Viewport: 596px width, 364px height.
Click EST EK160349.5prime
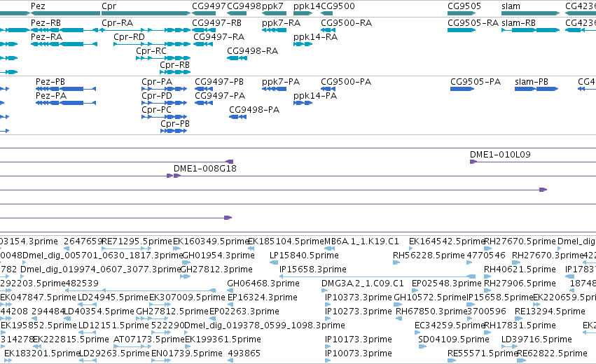click(211, 241)
